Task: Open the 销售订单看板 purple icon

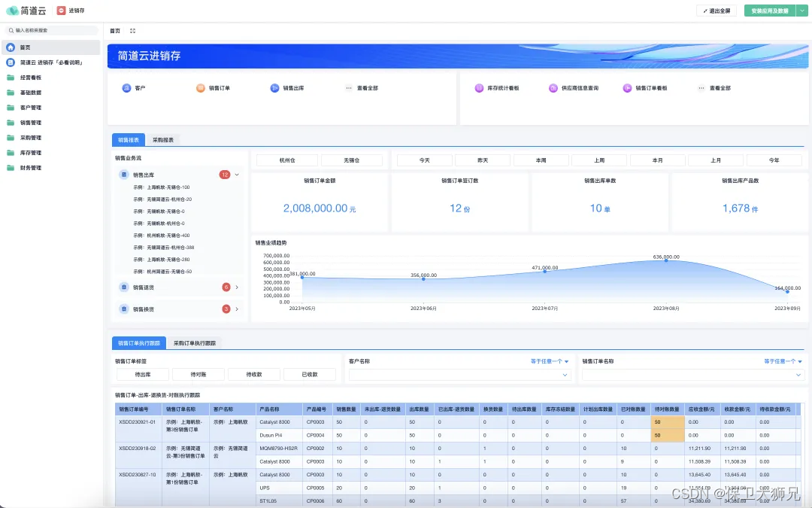Action: (627, 88)
